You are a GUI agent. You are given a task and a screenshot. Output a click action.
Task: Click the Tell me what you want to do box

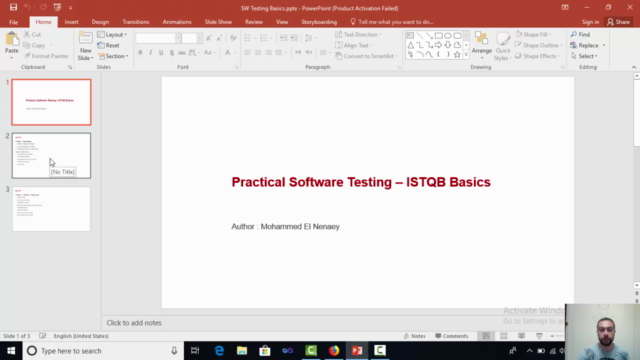[391, 22]
